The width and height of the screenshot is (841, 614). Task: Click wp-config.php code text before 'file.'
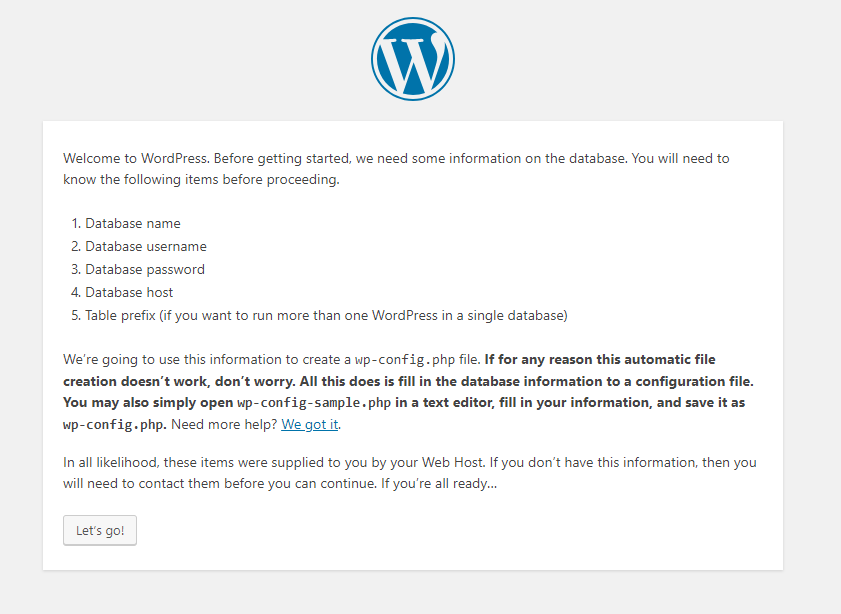pos(405,359)
